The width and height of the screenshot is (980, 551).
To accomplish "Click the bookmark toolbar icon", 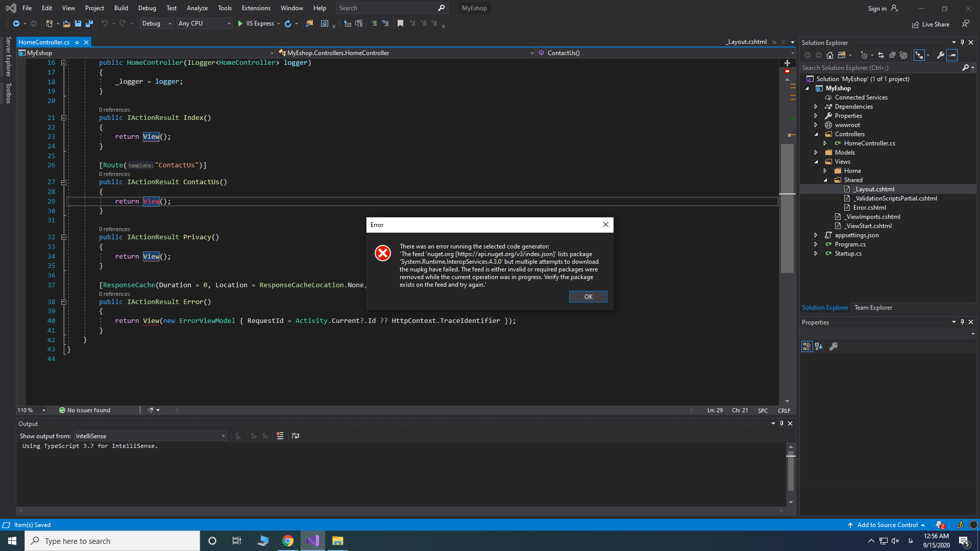I will click(400, 23).
